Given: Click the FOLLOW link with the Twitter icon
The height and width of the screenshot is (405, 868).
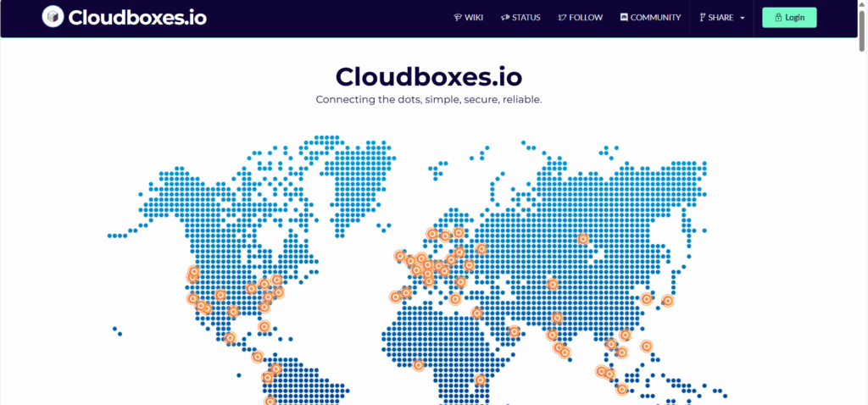Looking at the screenshot, I should [x=580, y=18].
